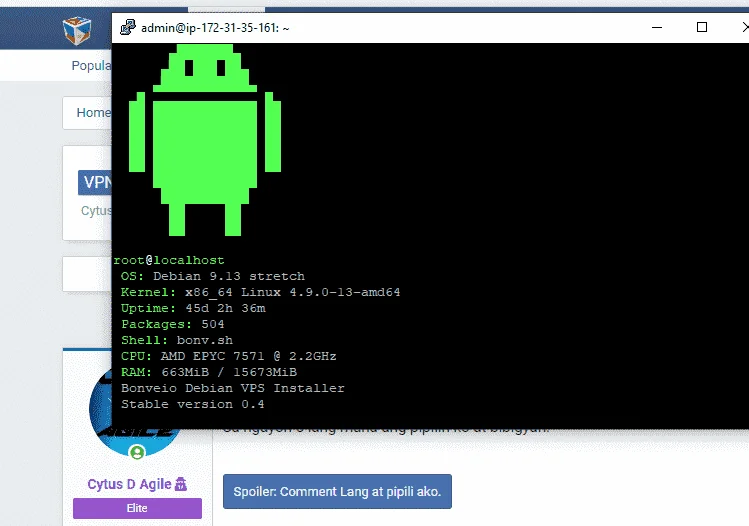Click the green online status badge on avatar
The height and width of the screenshot is (526, 749).
137,452
